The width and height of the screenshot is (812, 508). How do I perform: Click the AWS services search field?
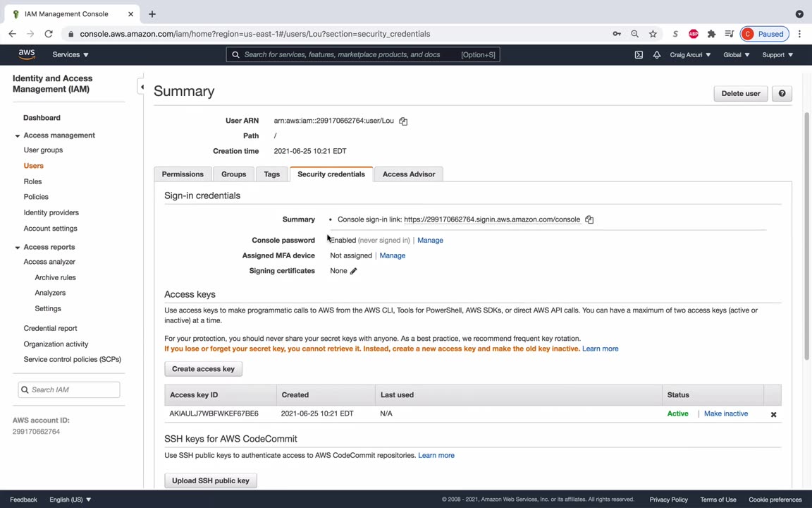pyautogui.click(x=363, y=54)
